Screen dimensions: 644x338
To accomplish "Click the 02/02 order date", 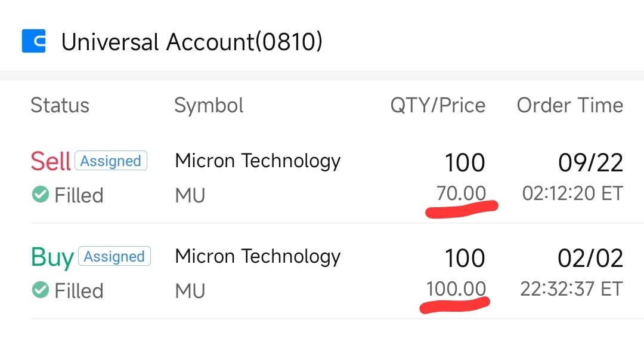I will click(590, 259).
